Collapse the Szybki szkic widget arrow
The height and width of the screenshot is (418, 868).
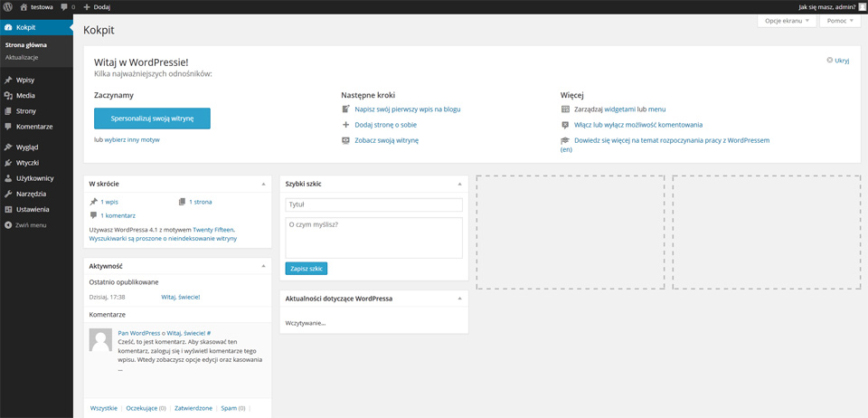459,184
